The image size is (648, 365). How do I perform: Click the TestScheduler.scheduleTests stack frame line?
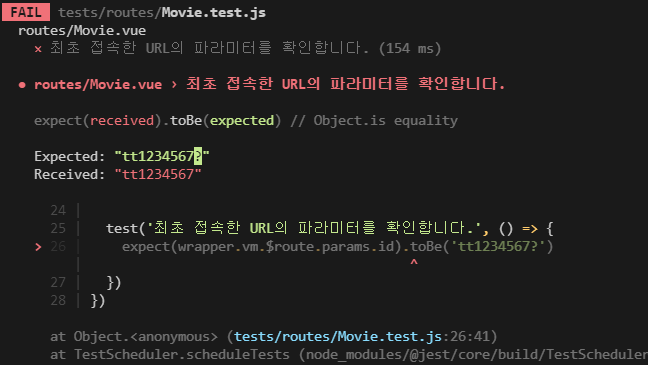coord(349,355)
